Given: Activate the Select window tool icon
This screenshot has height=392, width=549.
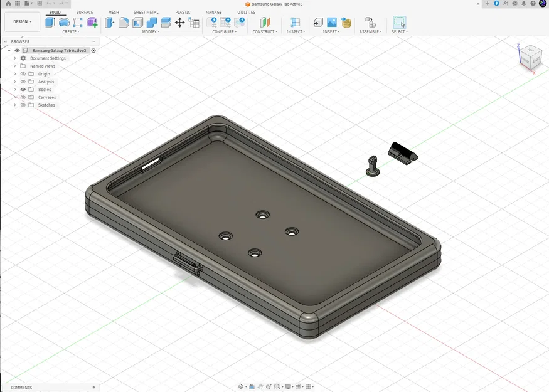Looking at the screenshot, I should 400,23.
